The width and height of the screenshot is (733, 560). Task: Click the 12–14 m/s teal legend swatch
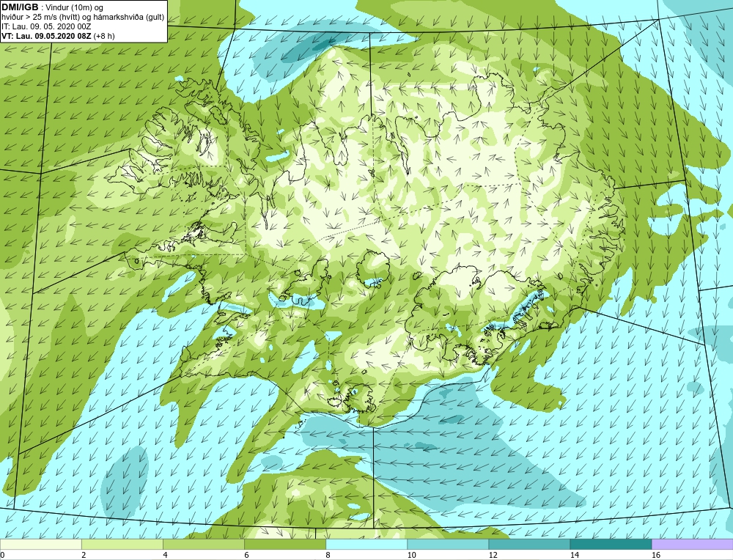[528, 545]
